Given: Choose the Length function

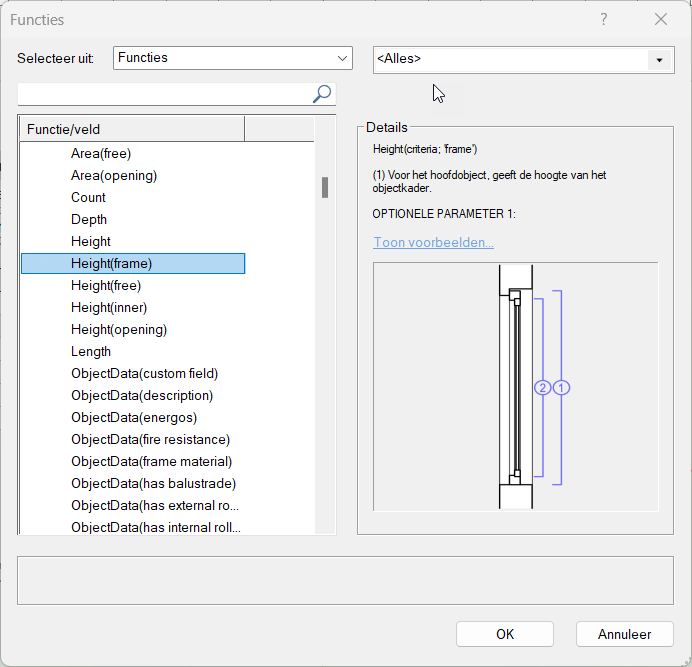Looking at the screenshot, I should (91, 351).
